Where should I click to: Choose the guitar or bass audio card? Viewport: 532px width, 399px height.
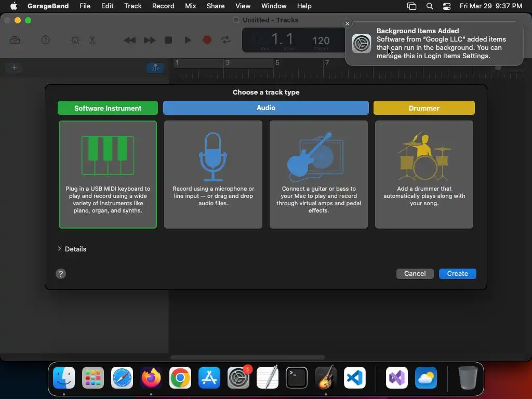[318, 175]
